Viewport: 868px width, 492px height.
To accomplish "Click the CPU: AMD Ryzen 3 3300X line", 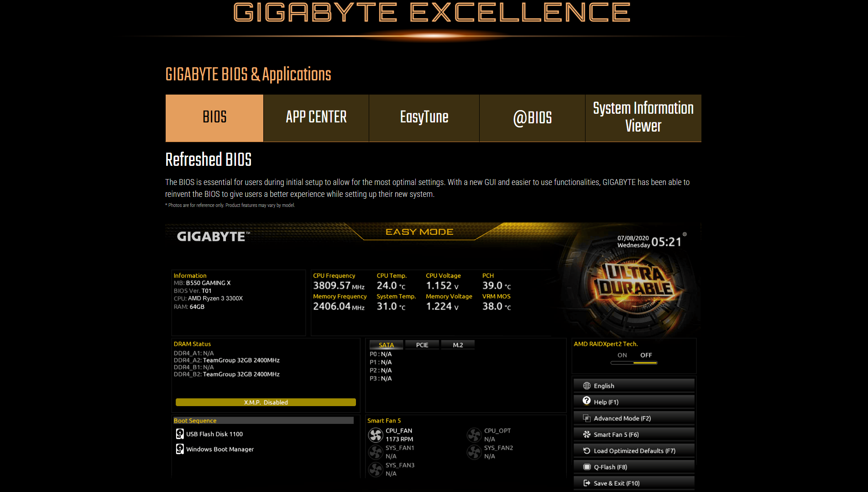I will 208,298.
